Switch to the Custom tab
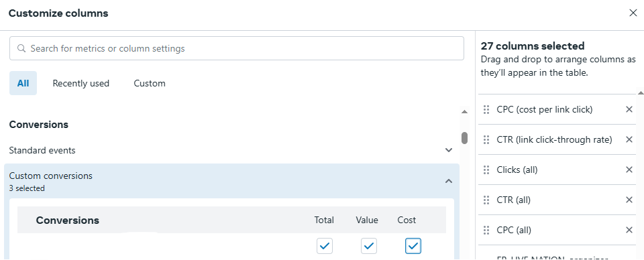The height and width of the screenshot is (260, 644). (150, 83)
